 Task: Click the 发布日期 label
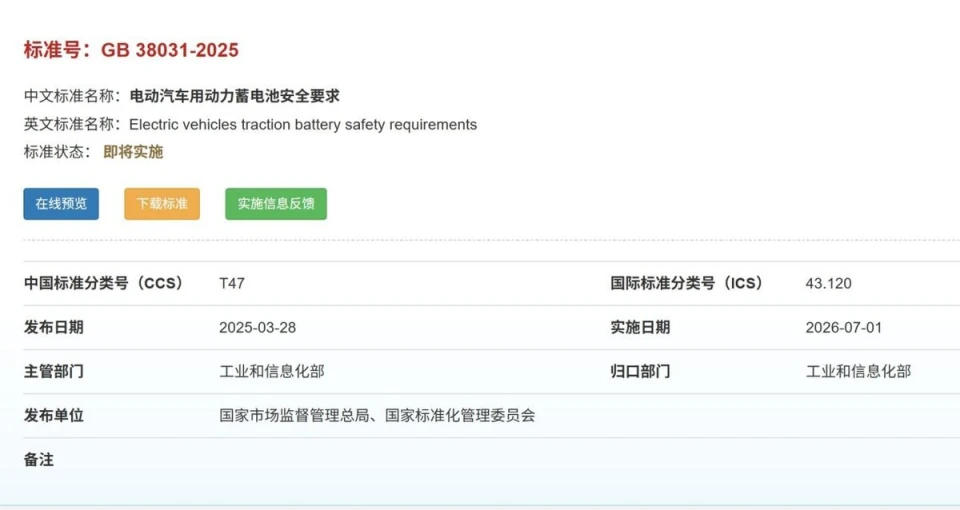coord(53,328)
